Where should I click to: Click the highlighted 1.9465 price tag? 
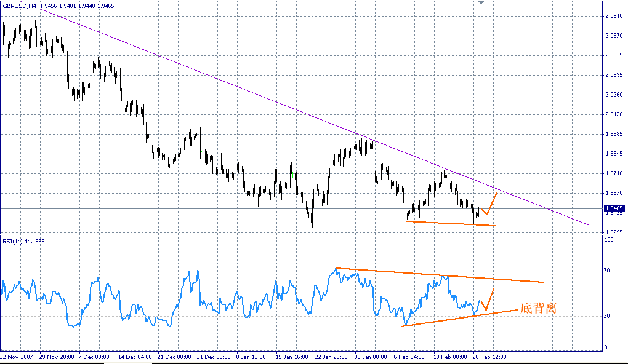click(x=614, y=209)
